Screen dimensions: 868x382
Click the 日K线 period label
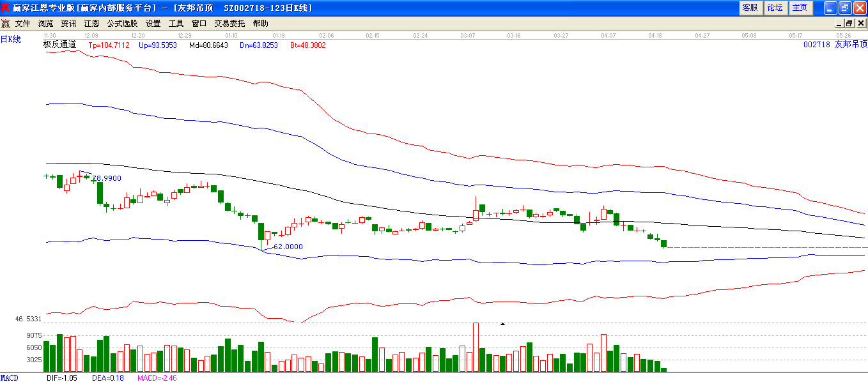[x=11, y=40]
